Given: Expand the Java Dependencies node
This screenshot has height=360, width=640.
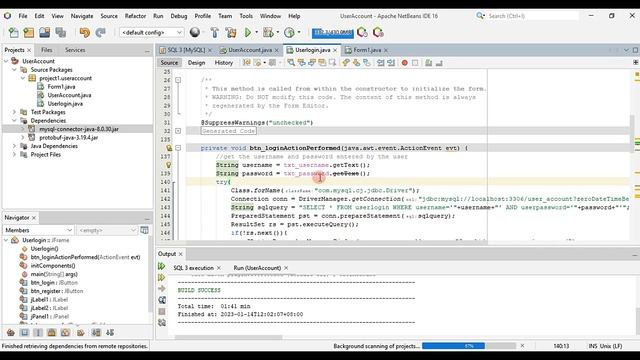Looking at the screenshot, I should tap(14, 146).
